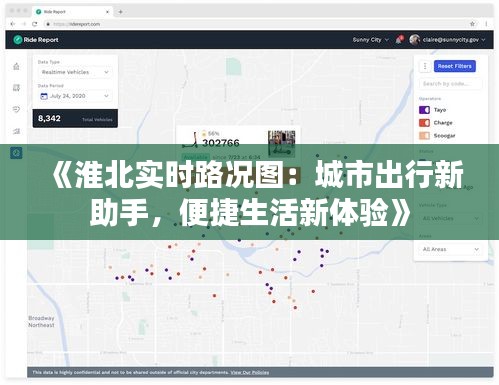The width and height of the screenshot is (499, 385).
Task: Reload the browser page
Action: click(x=35, y=24)
